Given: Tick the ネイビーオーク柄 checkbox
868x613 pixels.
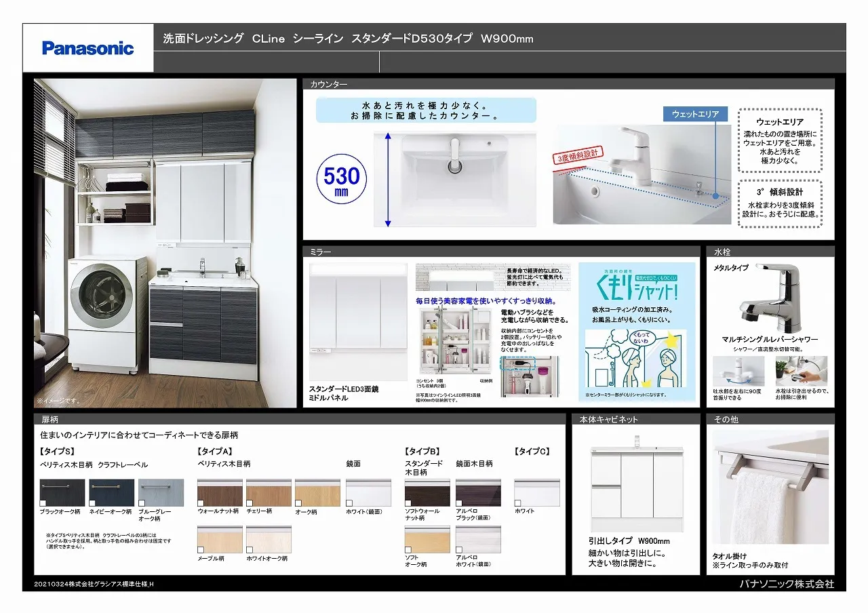Looking at the screenshot, I should [93, 502].
